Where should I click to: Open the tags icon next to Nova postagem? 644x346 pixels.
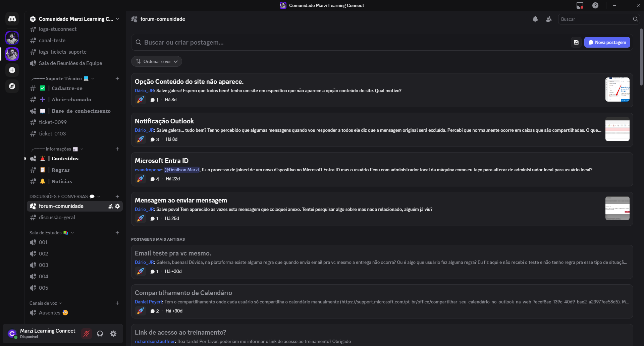pos(576,42)
